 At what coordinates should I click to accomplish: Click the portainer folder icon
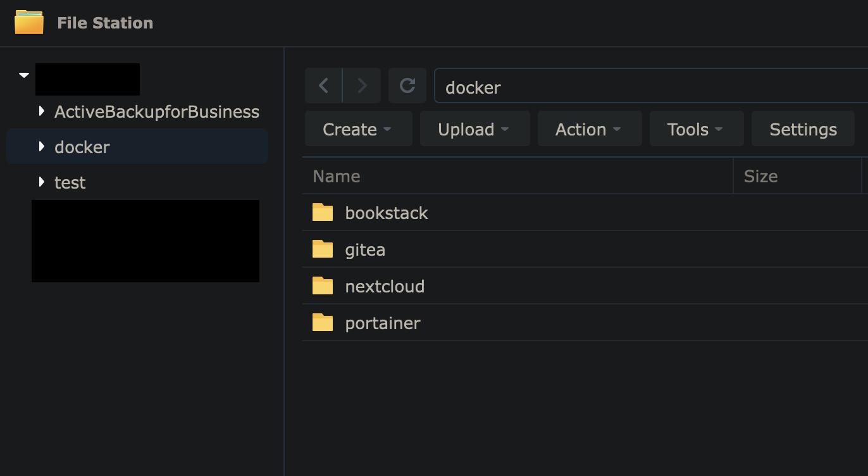tap(323, 323)
